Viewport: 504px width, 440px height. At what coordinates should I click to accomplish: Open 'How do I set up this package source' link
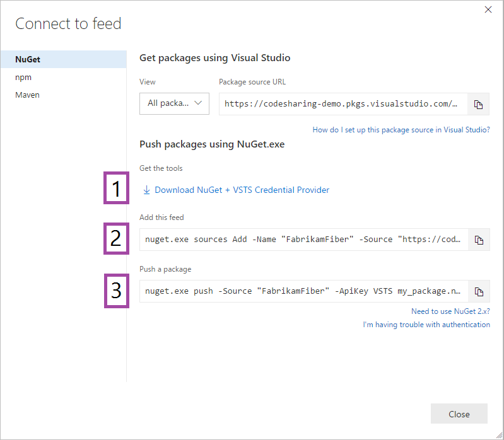click(x=401, y=130)
